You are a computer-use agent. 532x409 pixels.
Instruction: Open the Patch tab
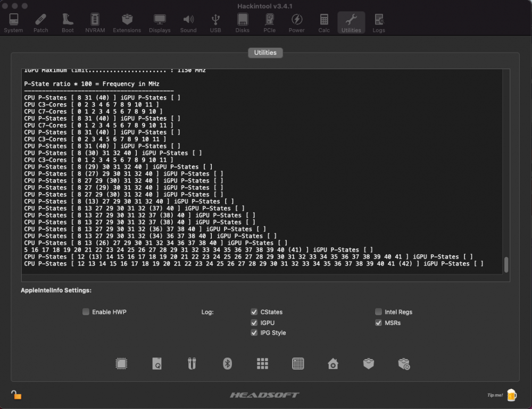click(x=41, y=23)
